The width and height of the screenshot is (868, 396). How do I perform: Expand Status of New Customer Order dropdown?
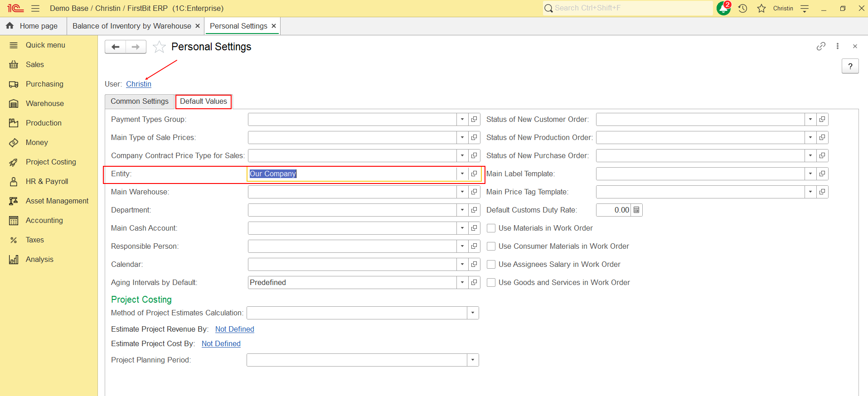click(x=810, y=120)
